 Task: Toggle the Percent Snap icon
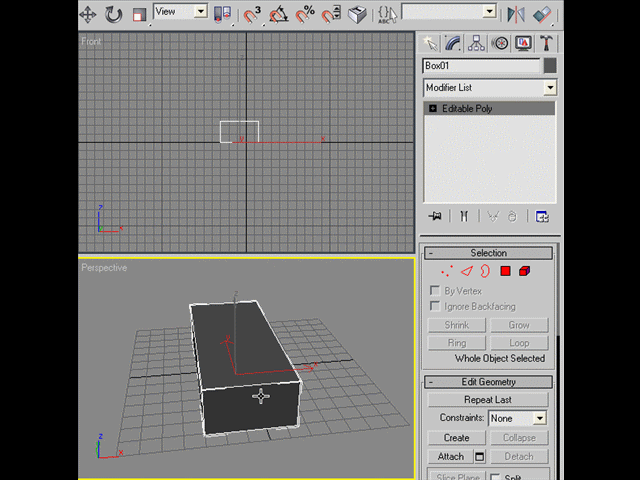(x=305, y=14)
